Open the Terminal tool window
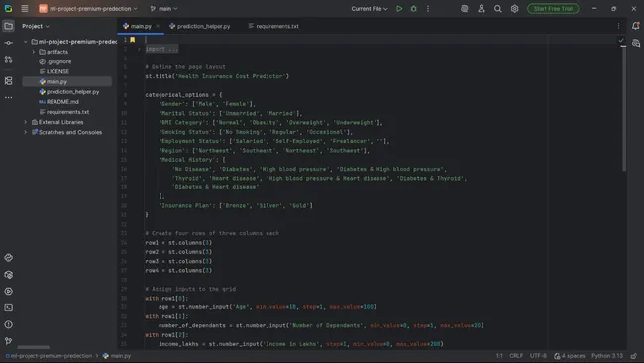The height and width of the screenshot is (363, 644). click(x=8, y=307)
